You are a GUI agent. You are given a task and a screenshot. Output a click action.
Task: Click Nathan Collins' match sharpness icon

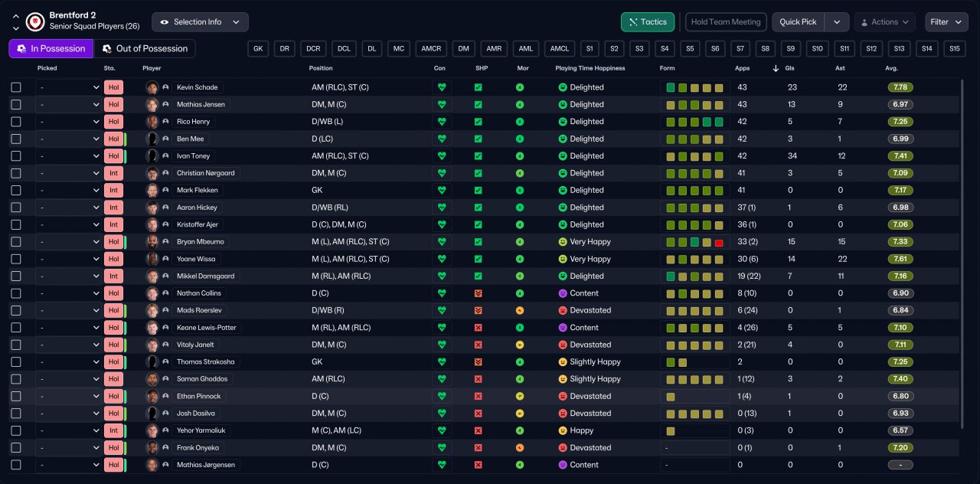click(x=478, y=293)
